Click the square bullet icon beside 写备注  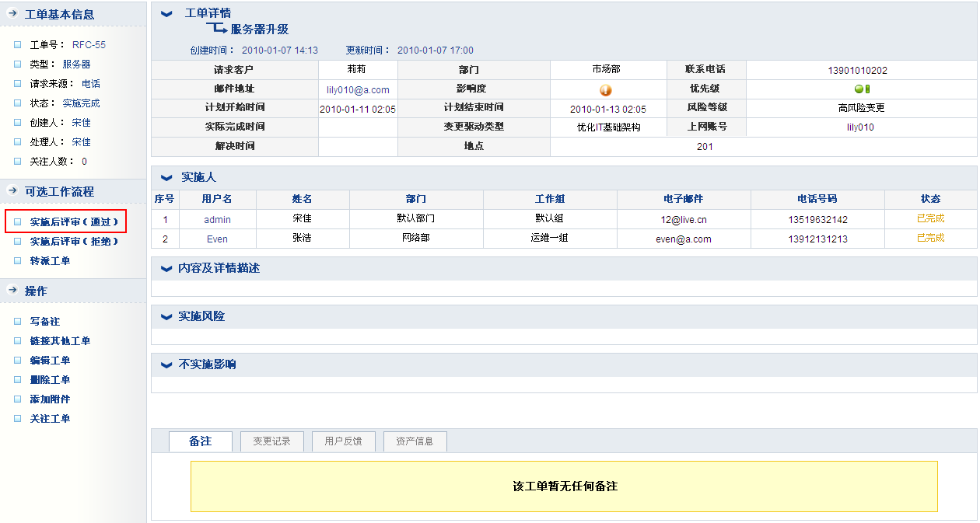click(17, 321)
